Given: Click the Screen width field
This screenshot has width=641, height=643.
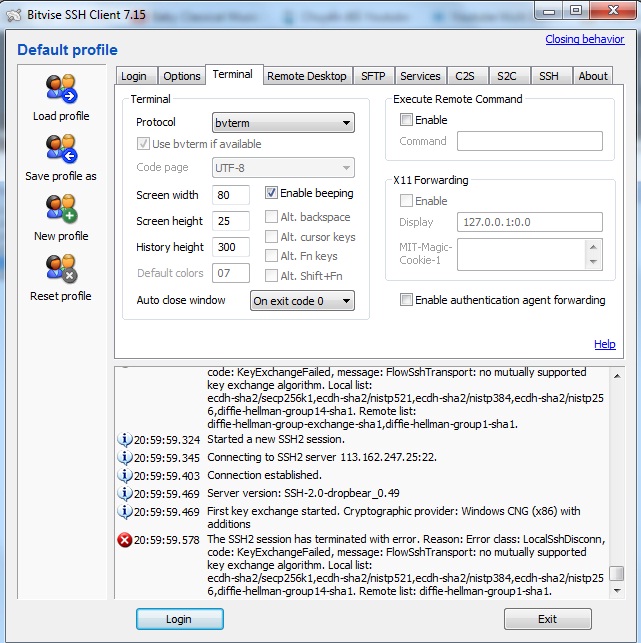Looking at the screenshot, I should [x=231, y=195].
